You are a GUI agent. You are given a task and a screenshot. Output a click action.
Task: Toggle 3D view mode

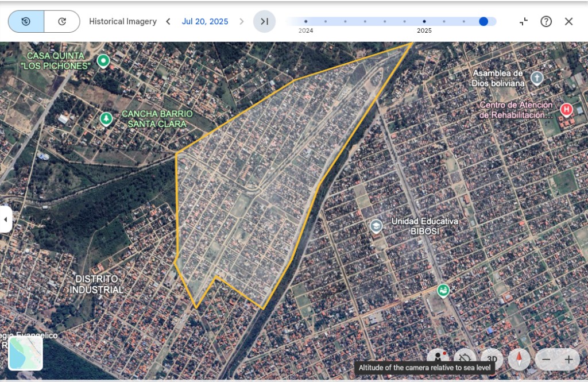click(492, 359)
